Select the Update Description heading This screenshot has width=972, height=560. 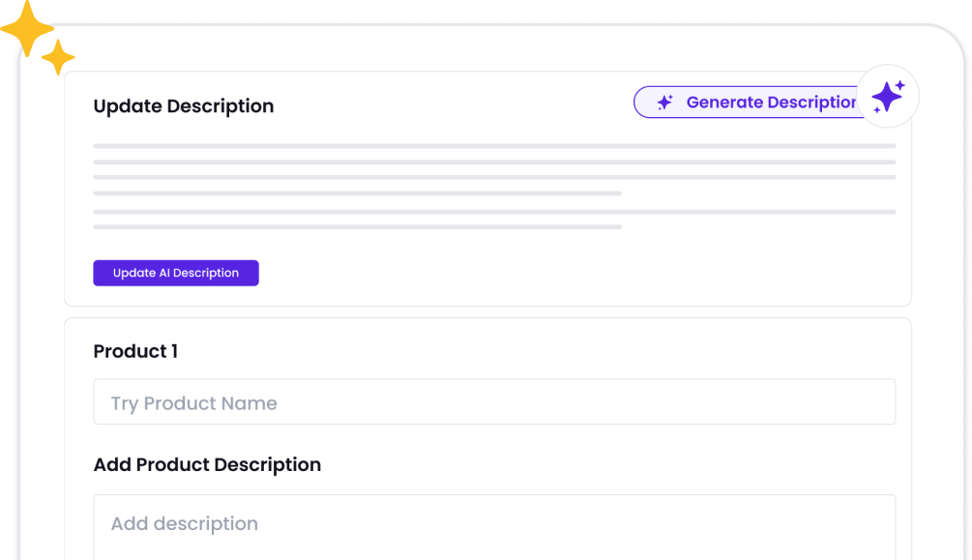[184, 106]
